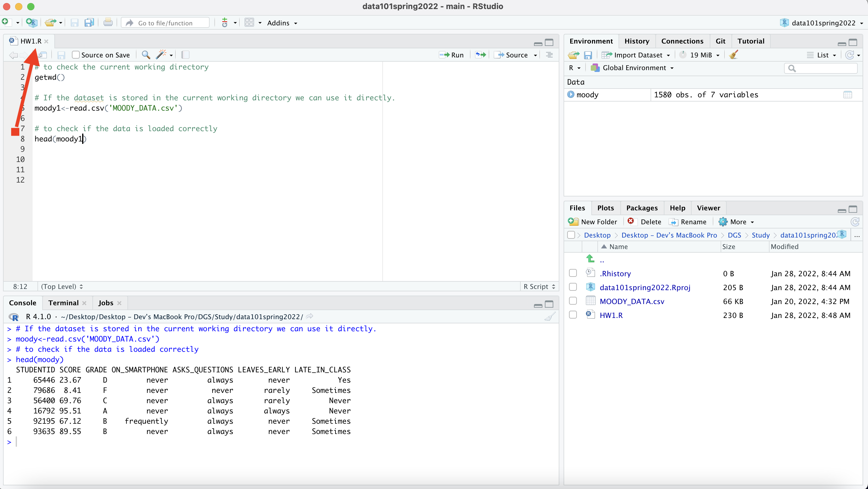Tick the checkbox beside HW1.R file
Viewport: 868px width, 489px height.
point(573,315)
